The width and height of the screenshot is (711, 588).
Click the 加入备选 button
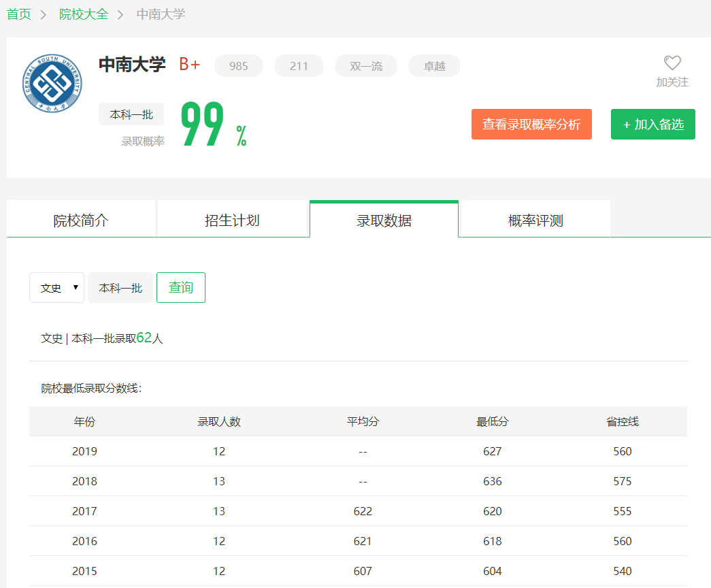click(653, 124)
